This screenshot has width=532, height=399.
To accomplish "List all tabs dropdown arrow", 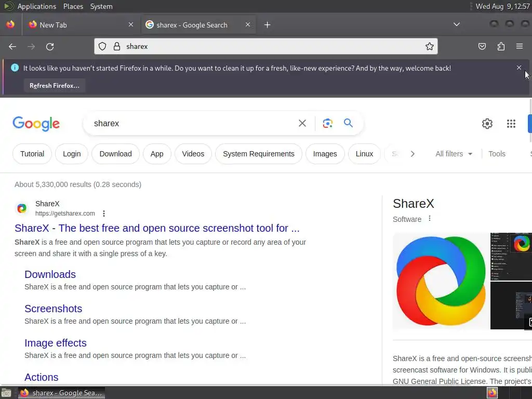I will point(457,24).
